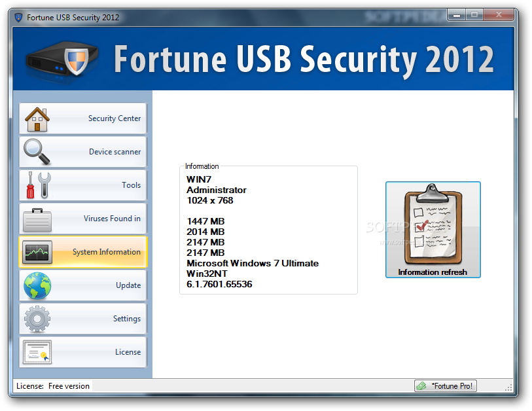Screen dimensions: 532x411
Task: Click the money icon on Fortune Pro button
Action: [421, 386]
